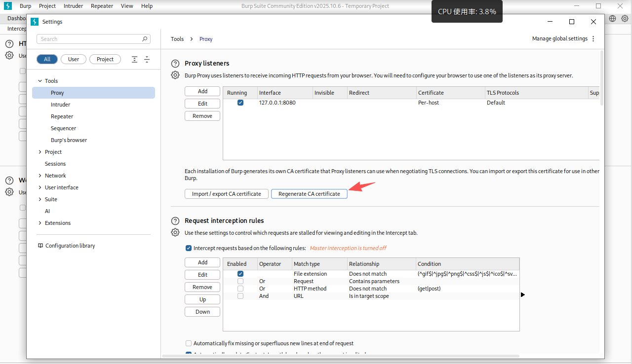Open the three-dot Manage global settings menu
Screen dimensions: 632x364
(x=593, y=39)
